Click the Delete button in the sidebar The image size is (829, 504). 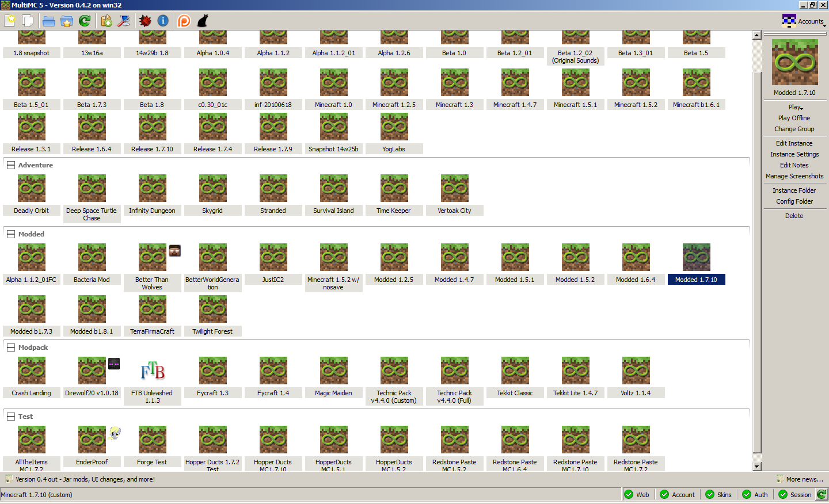point(794,216)
